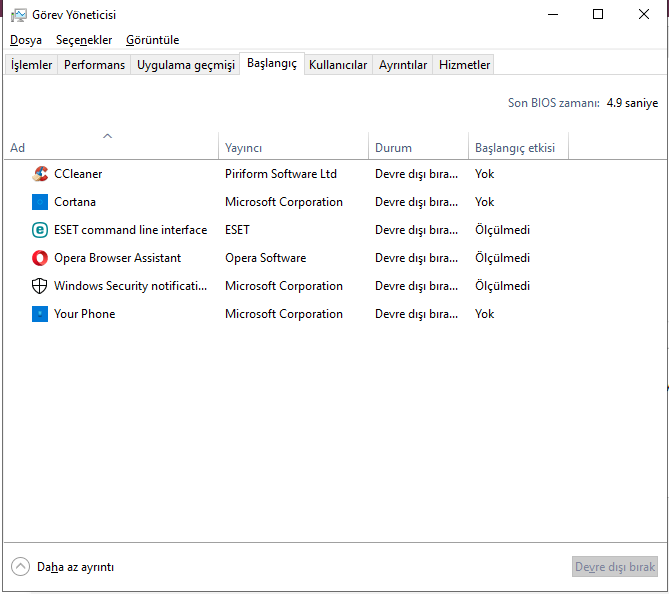Click the Opera Browser Assistant icon
The width and height of the screenshot is (669, 594).
coord(40,258)
